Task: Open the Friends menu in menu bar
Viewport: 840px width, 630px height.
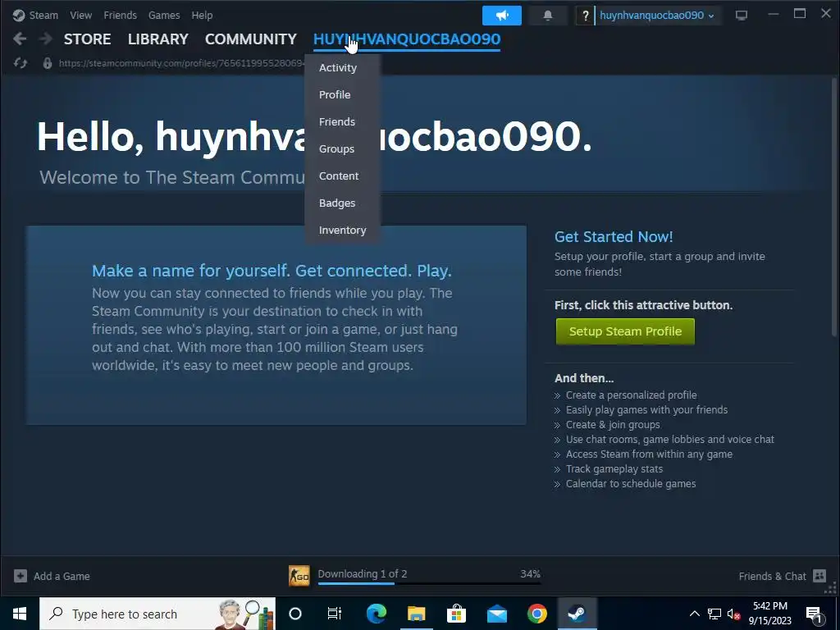Action: [120, 15]
